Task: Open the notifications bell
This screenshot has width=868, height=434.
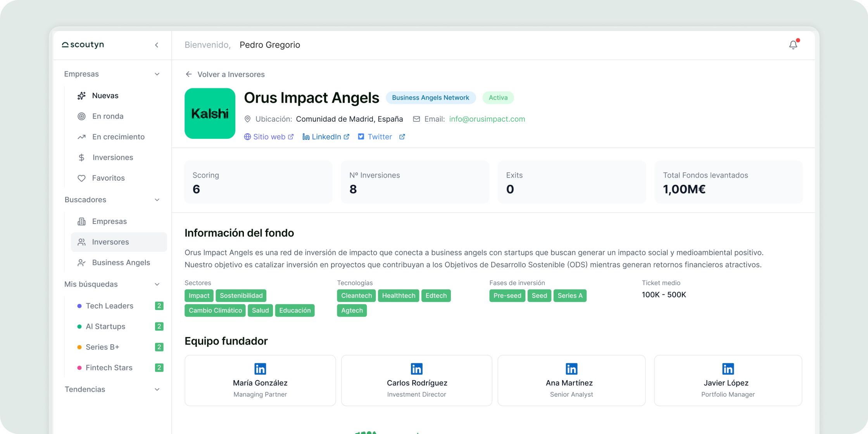Action: coord(793,45)
